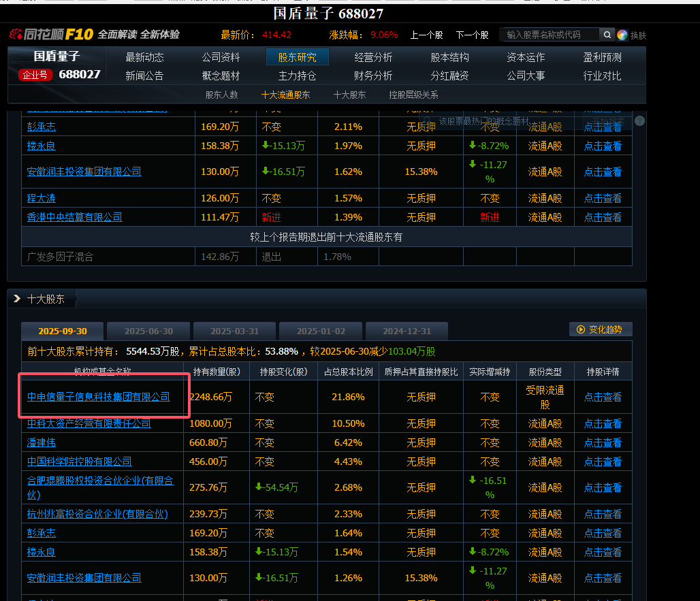Screen dimensions: 700x601
Task: Open 潘建伟 shareholder link
Action: coord(42,442)
